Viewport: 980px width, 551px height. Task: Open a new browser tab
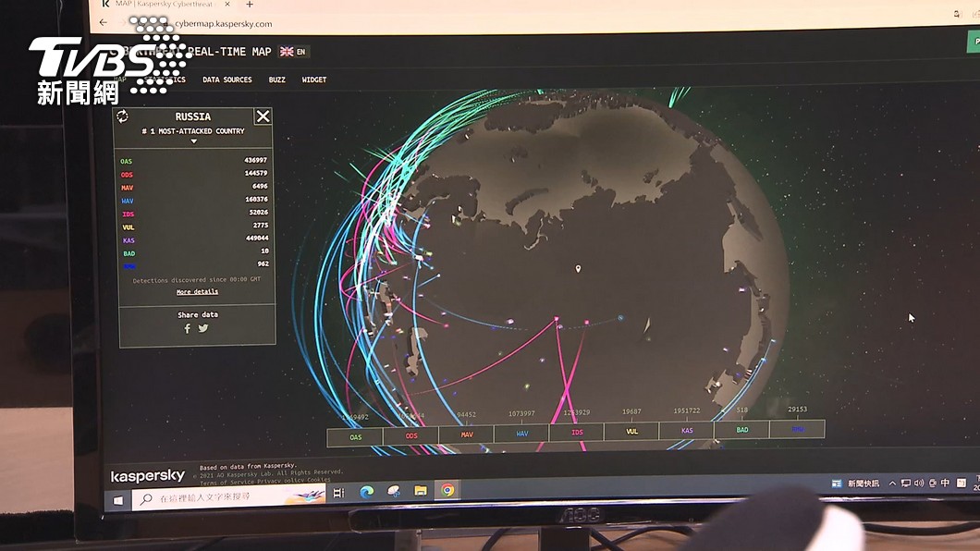coord(250,5)
